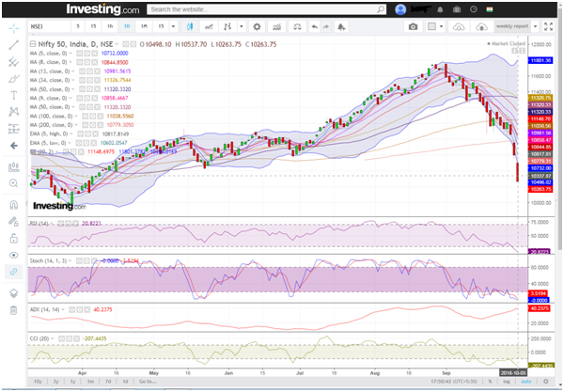Undo the last chart action

coord(314,26)
